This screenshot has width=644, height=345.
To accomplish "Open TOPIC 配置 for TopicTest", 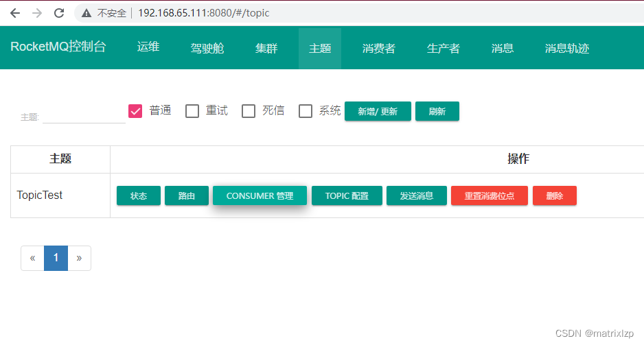I will point(347,195).
